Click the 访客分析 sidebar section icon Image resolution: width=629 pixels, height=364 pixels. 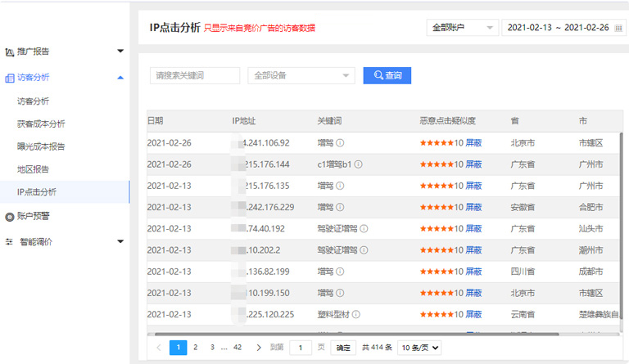(x=10, y=78)
